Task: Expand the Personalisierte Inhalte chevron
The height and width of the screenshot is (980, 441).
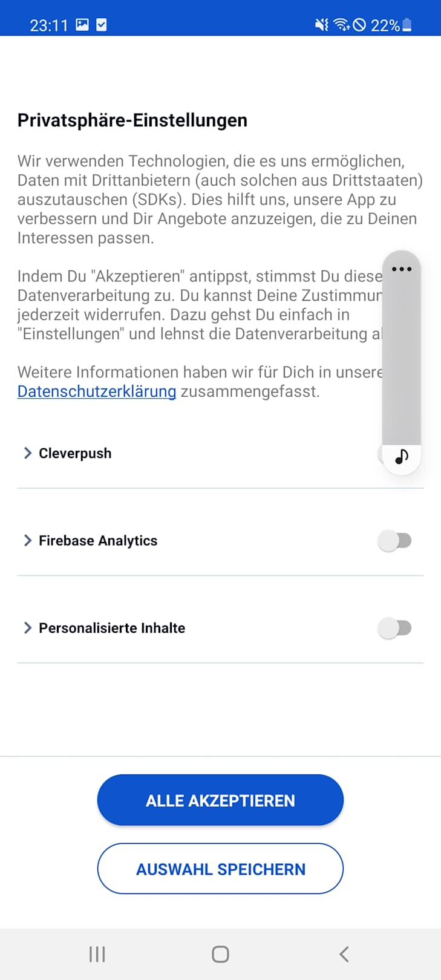Action: pos(27,628)
